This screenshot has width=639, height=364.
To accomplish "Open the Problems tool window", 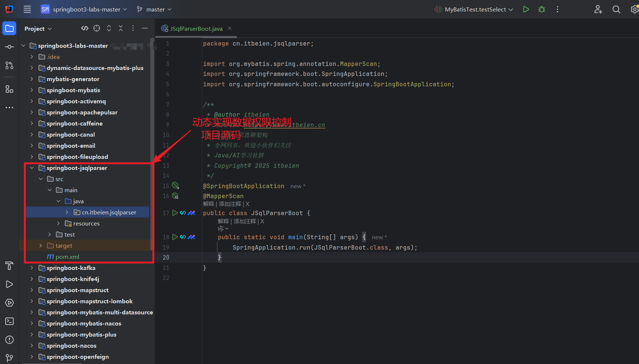I will tap(9, 340).
